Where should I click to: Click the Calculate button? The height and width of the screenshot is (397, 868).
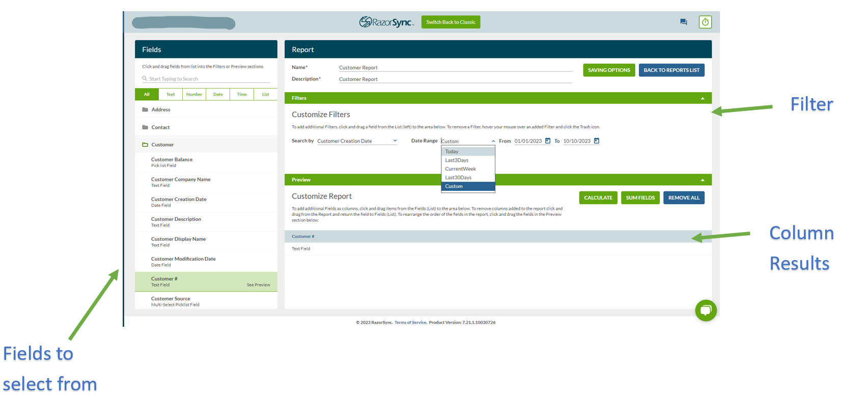point(598,197)
